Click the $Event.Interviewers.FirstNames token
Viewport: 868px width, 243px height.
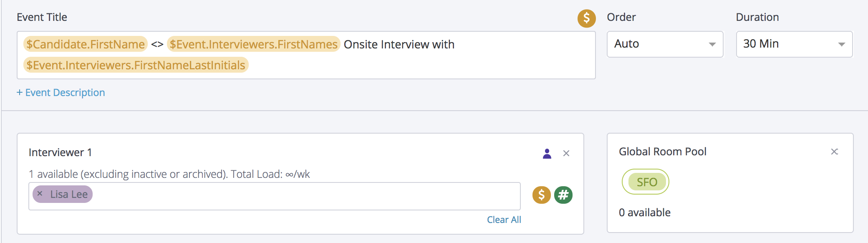[x=253, y=44]
